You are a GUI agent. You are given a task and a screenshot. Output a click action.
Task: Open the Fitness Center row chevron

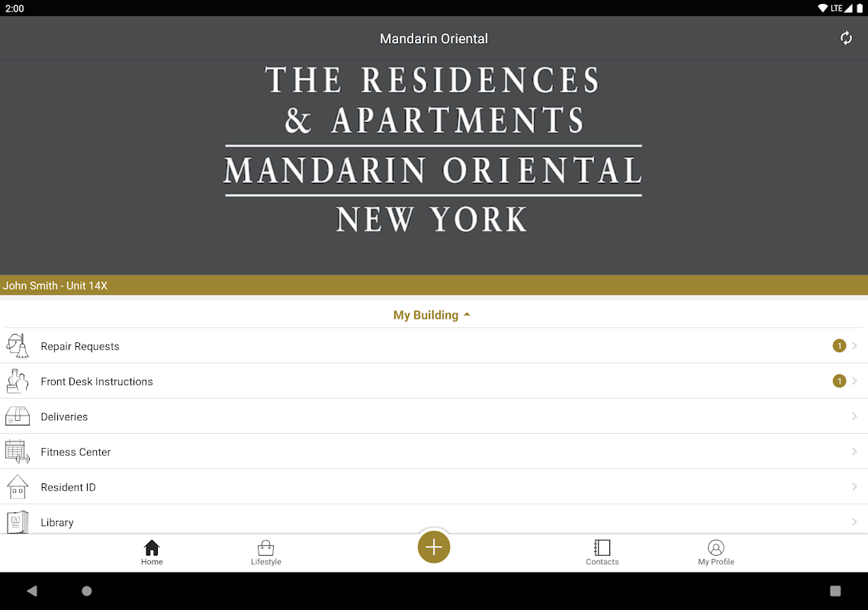(x=854, y=451)
